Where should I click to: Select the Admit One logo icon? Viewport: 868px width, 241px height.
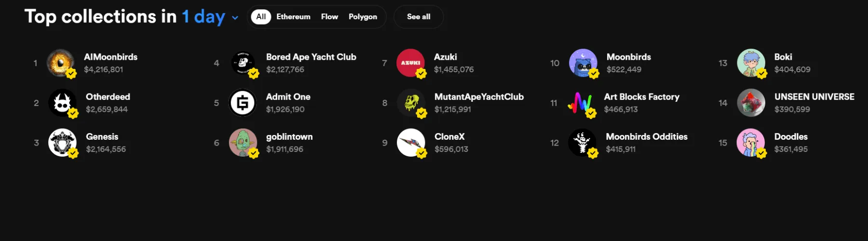tap(243, 103)
